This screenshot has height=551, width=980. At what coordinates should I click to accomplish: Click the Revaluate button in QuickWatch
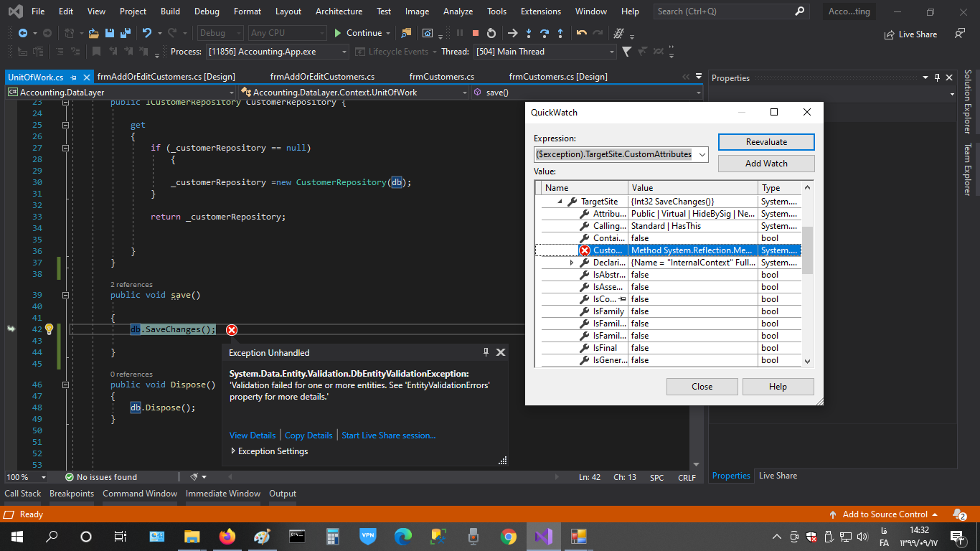pos(766,142)
